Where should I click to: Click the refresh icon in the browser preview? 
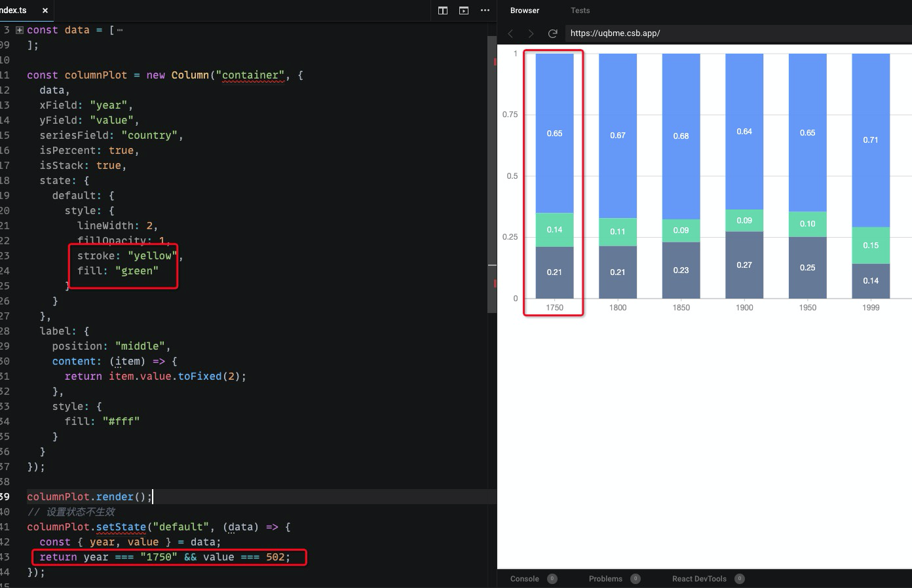[x=552, y=33]
